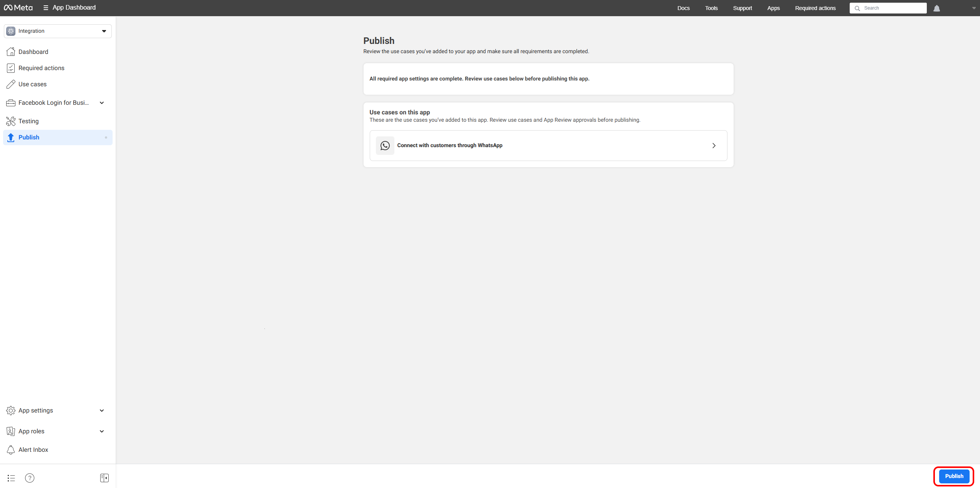The image size is (980, 488).
Task: Click the help question mark icon
Action: click(x=30, y=478)
